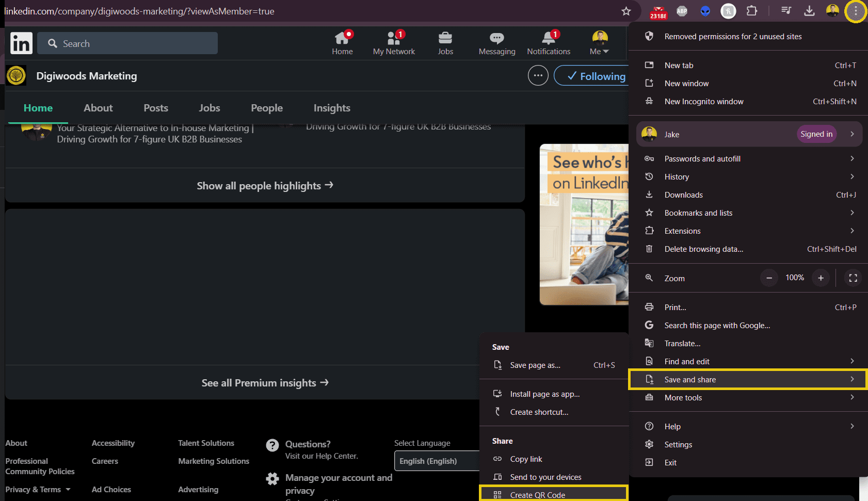Expand Passwords and autofill submenu
Image resolution: width=868 pixels, height=501 pixels.
748,158
